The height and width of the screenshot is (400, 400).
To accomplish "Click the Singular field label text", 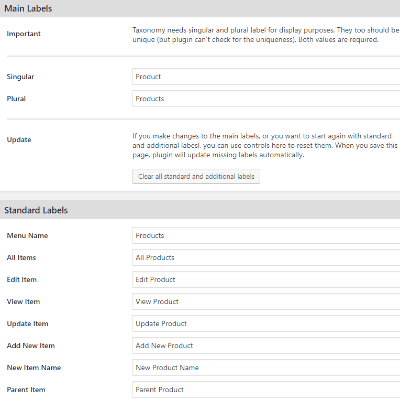I will pos(20,77).
